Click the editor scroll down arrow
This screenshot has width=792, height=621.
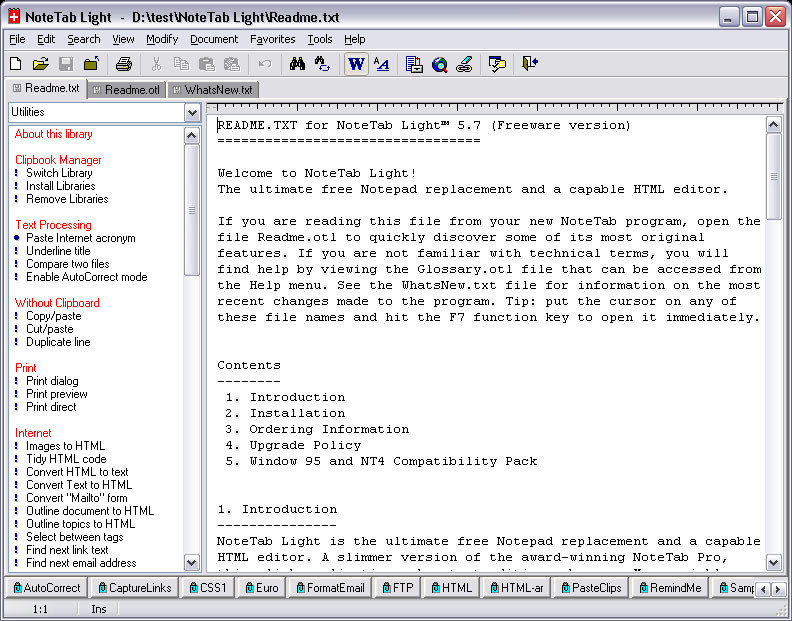click(773, 562)
